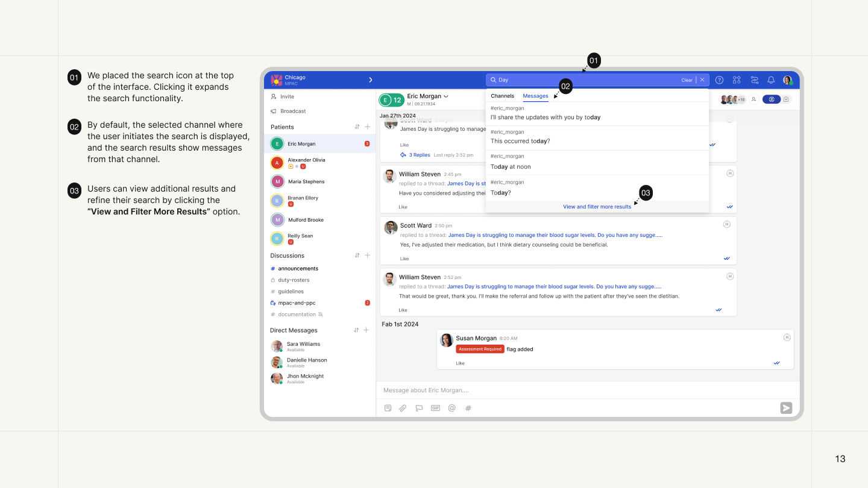
Task: Open the announcements discussion channel
Action: pyautogui.click(x=298, y=269)
